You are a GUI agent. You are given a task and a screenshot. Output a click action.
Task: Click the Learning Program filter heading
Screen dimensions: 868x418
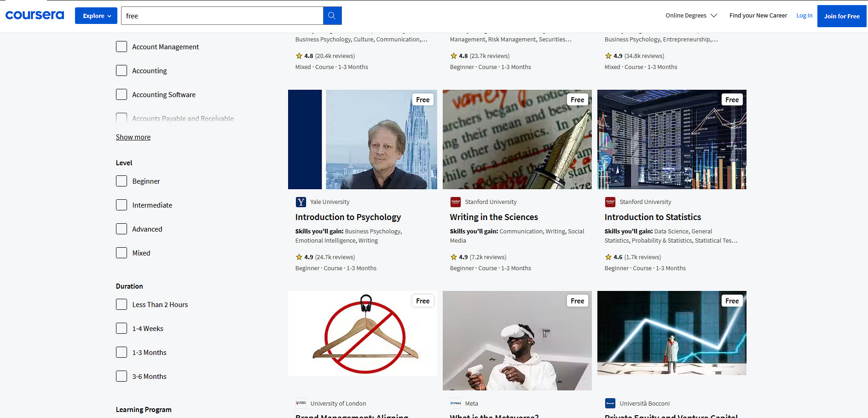(x=144, y=410)
